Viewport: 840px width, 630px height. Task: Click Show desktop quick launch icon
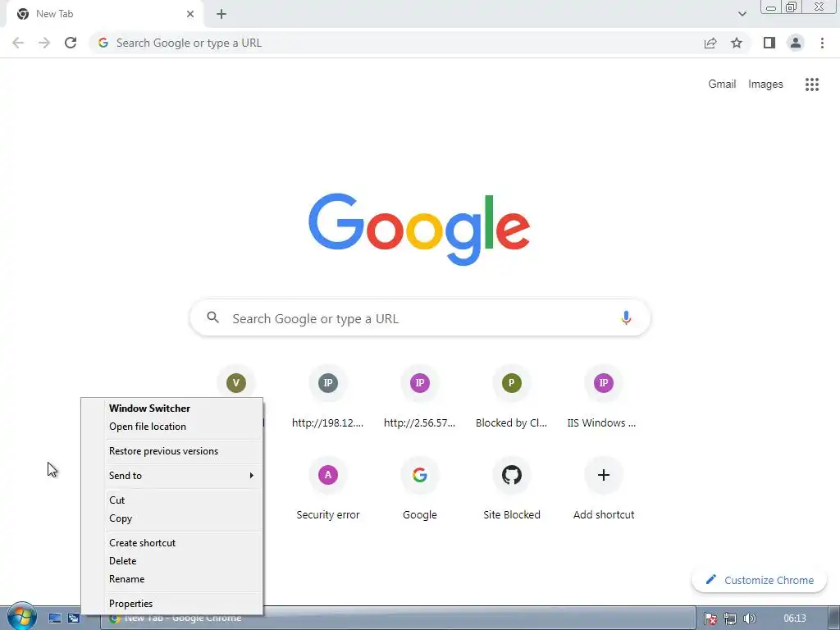point(55,619)
